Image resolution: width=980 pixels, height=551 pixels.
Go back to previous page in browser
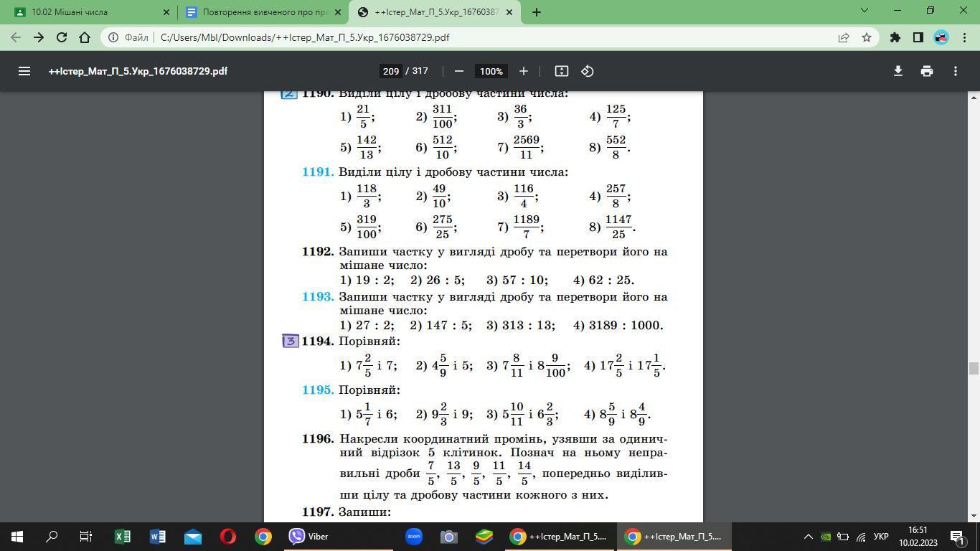coord(16,37)
